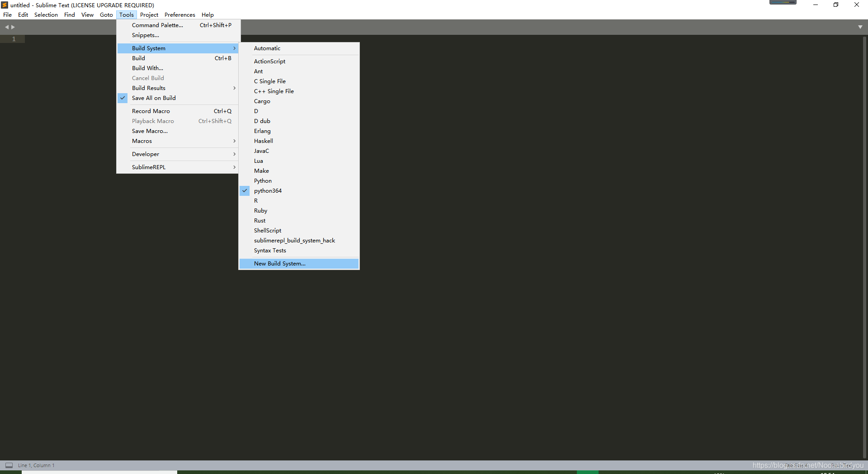Image resolution: width=868 pixels, height=474 pixels.
Task: Expand the Macros submenu
Action: coord(178,141)
